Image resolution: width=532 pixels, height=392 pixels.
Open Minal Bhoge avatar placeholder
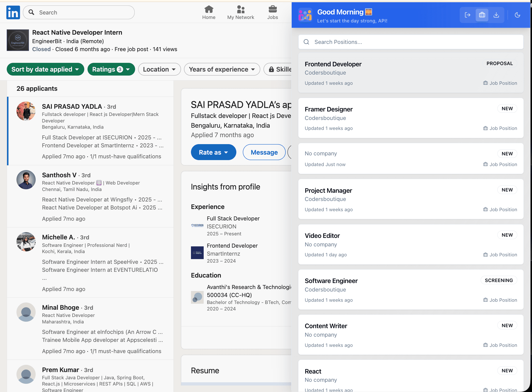tap(26, 312)
